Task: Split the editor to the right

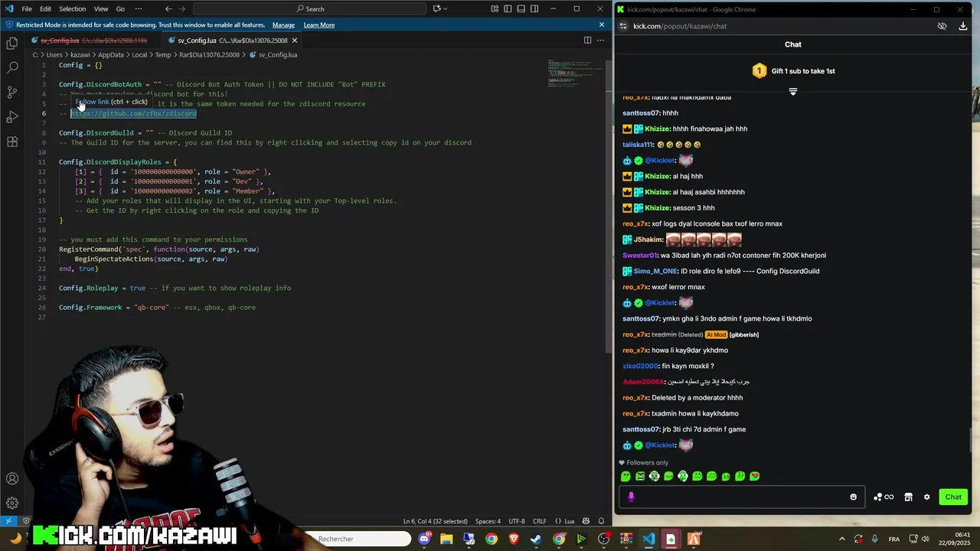Action: (587, 40)
